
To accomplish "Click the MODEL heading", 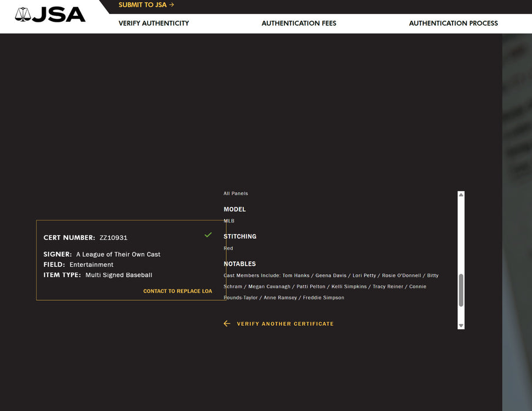I will pyautogui.click(x=235, y=209).
